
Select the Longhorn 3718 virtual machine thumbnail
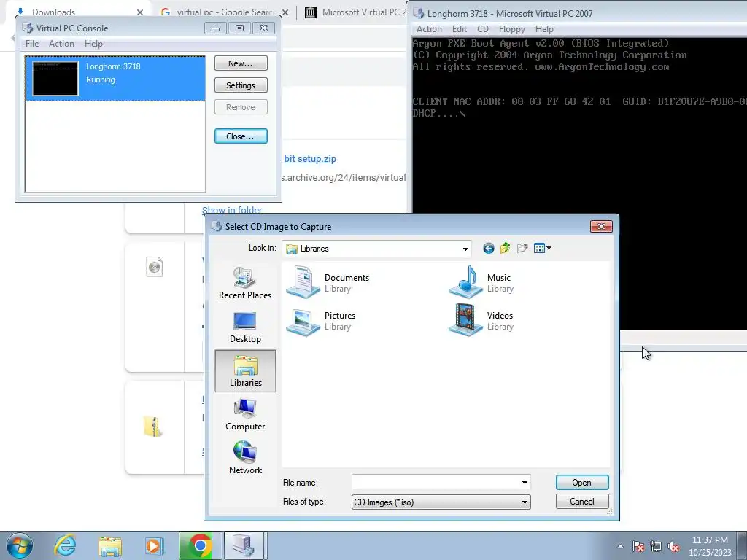tap(55, 78)
